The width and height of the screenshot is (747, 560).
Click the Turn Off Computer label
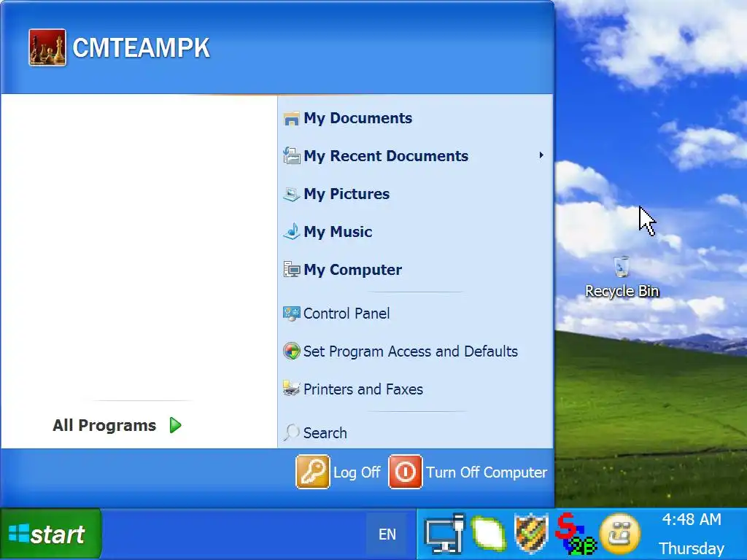tap(487, 472)
